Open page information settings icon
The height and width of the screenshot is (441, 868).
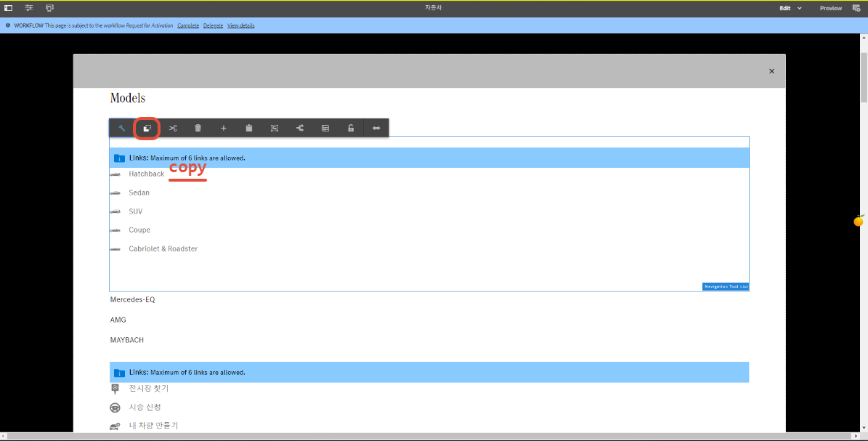click(x=29, y=8)
